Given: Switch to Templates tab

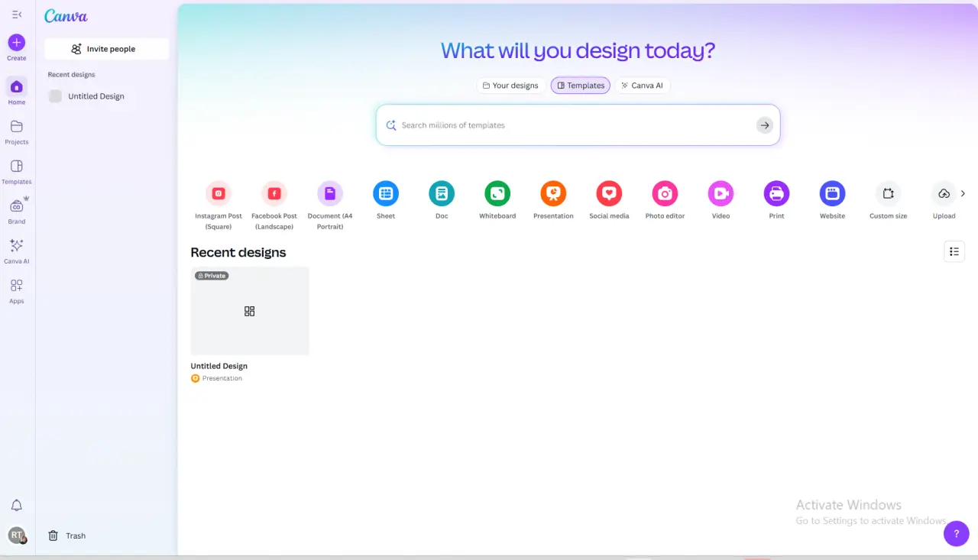Looking at the screenshot, I should [581, 86].
